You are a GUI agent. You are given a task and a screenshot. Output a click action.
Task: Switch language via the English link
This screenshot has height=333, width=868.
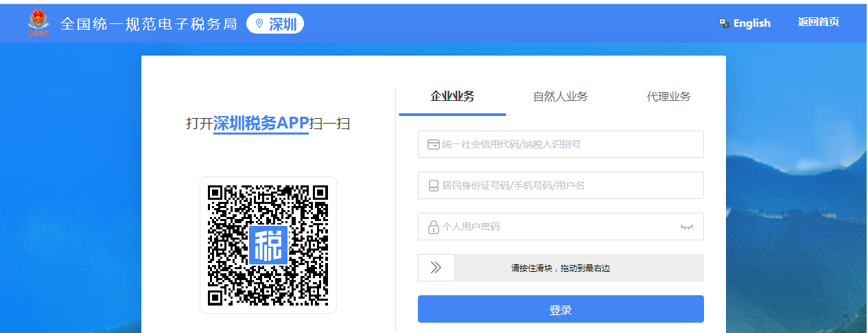coord(751,23)
